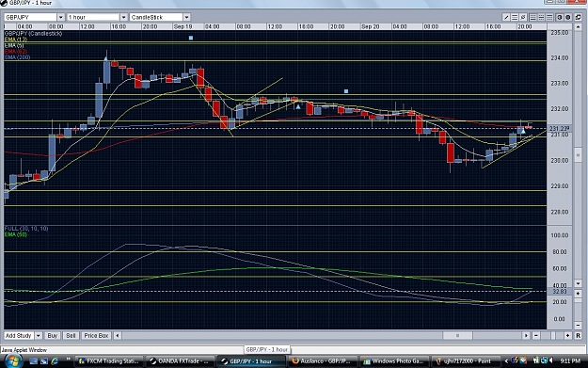Click the 231.23 current price marker
This screenshot has height=368, width=588.
pyautogui.click(x=560, y=128)
